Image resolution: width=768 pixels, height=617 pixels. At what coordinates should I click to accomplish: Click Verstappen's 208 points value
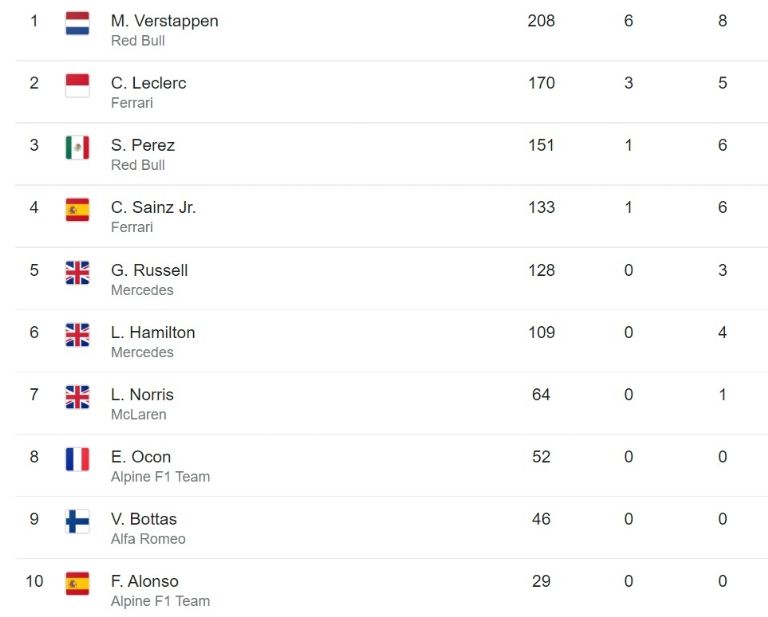pos(541,21)
